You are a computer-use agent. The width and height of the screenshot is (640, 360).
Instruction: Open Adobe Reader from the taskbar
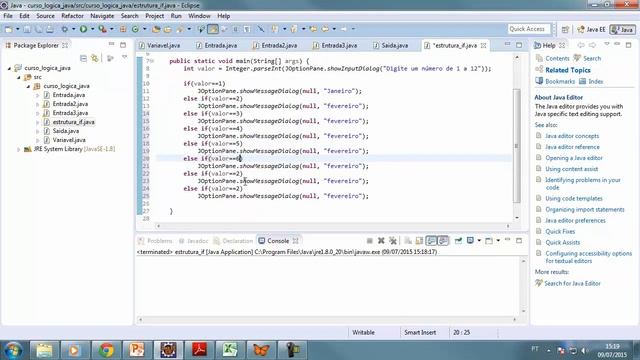click(199, 350)
